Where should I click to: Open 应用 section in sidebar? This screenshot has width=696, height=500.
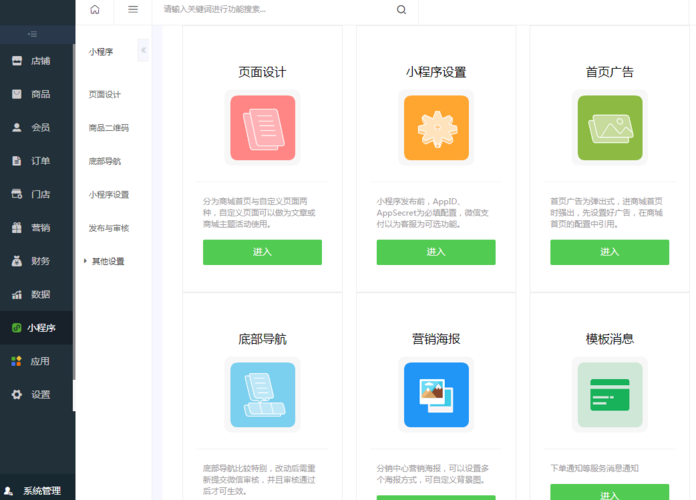point(36,361)
